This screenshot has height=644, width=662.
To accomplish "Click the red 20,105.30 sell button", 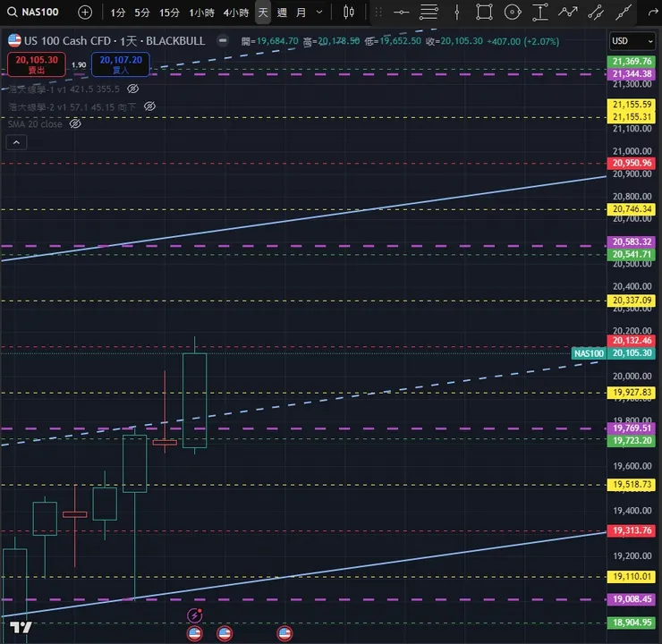I will pos(37,64).
